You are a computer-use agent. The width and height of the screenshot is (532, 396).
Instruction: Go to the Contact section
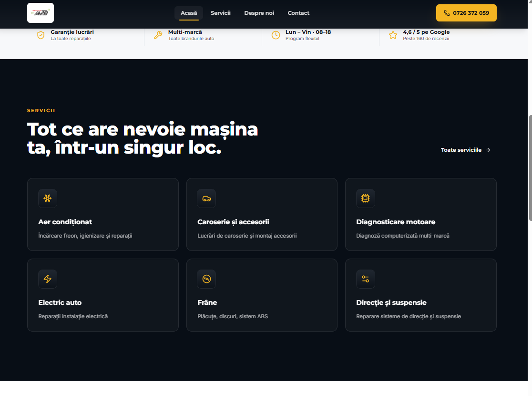coord(298,13)
